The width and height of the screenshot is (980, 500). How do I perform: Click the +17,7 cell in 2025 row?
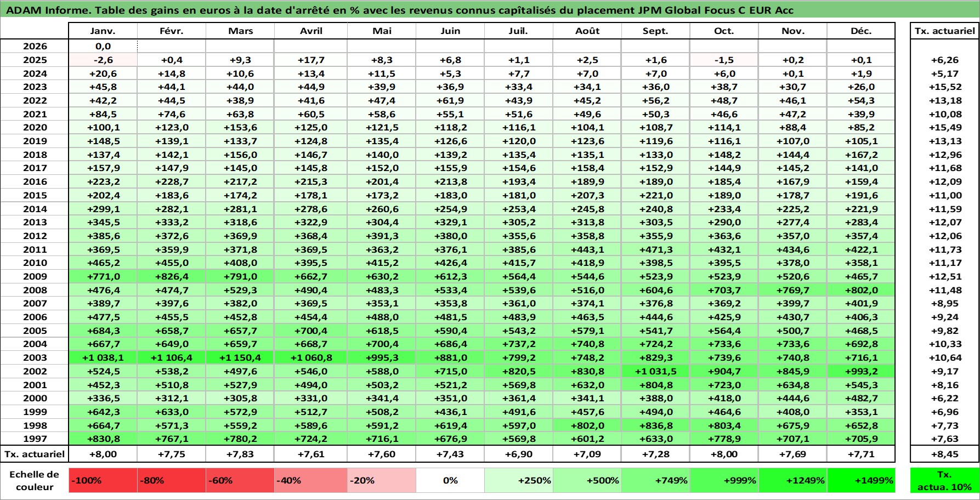pos(311,60)
